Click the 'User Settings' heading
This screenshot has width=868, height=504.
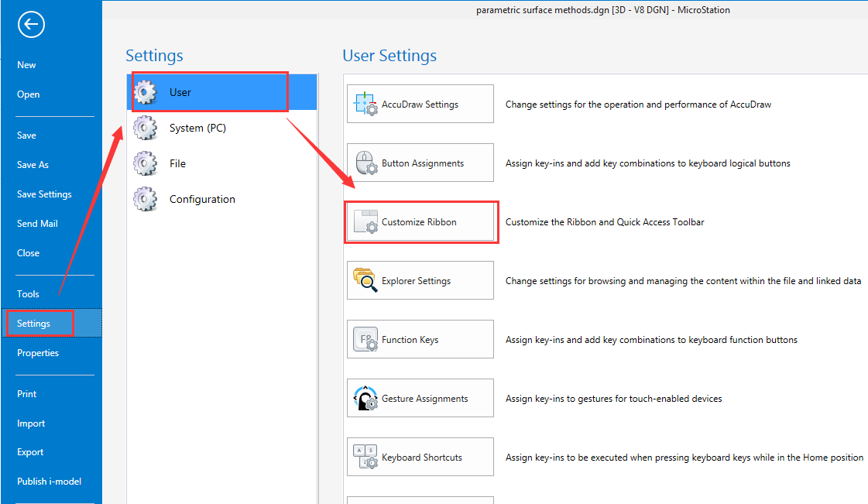point(389,55)
